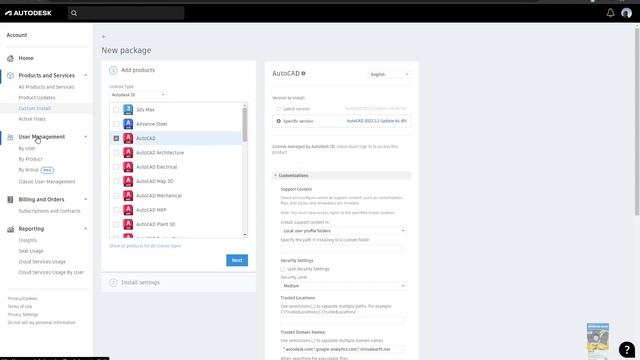Open All Products and Services

(x=47, y=87)
